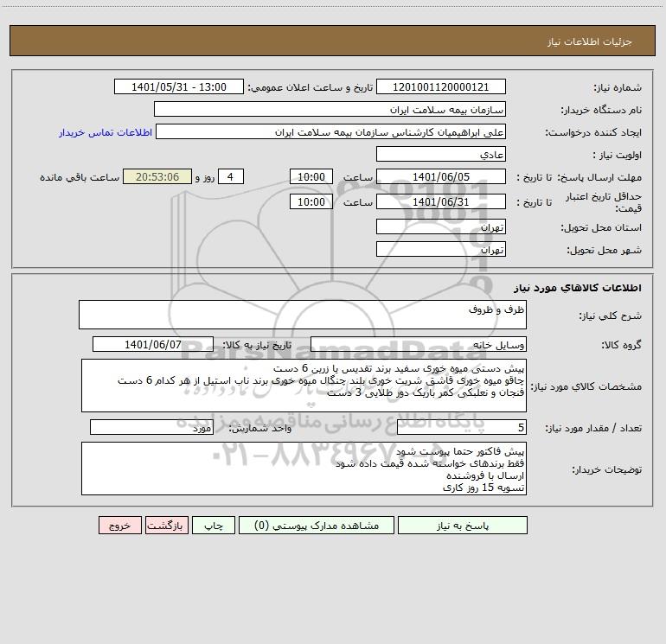Click the label استان محل تحویل
Image resolution: width=666 pixels, height=644 pixels.
(x=601, y=228)
